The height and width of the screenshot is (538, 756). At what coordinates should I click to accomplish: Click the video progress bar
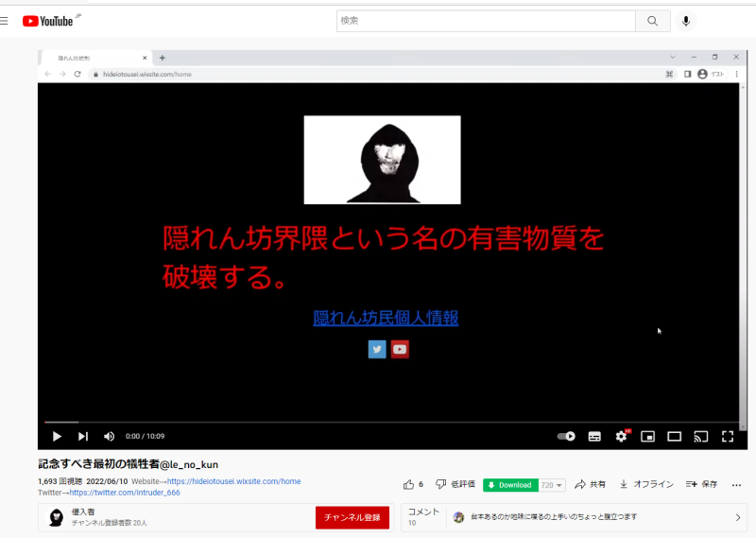pos(378,422)
